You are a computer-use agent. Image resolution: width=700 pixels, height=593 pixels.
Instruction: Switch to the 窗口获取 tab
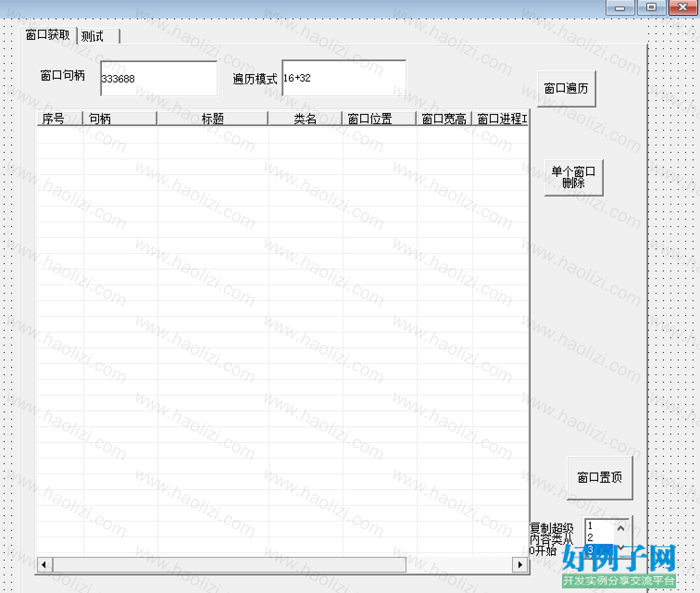point(48,35)
